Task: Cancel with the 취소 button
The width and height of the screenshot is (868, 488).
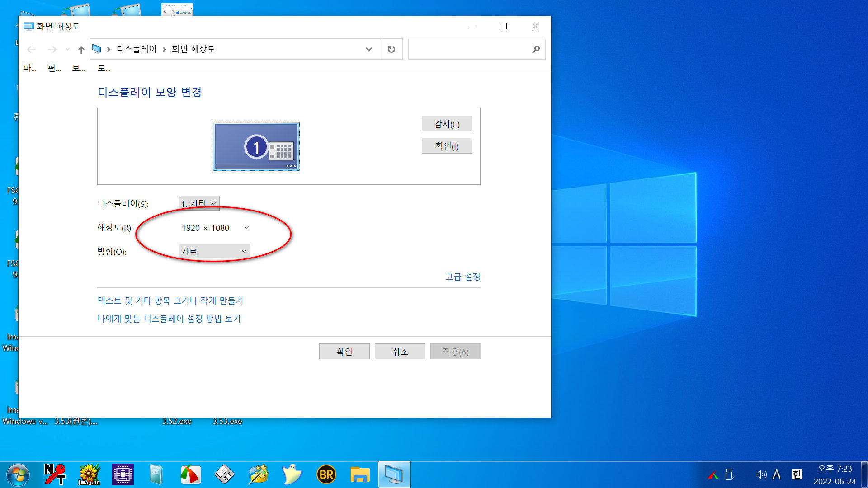Action: pos(400,352)
